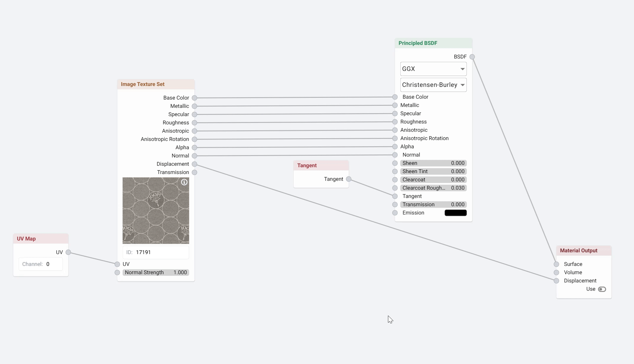Select the Image Texture Set node header
This screenshot has width=634, height=364.
[x=156, y=84]
